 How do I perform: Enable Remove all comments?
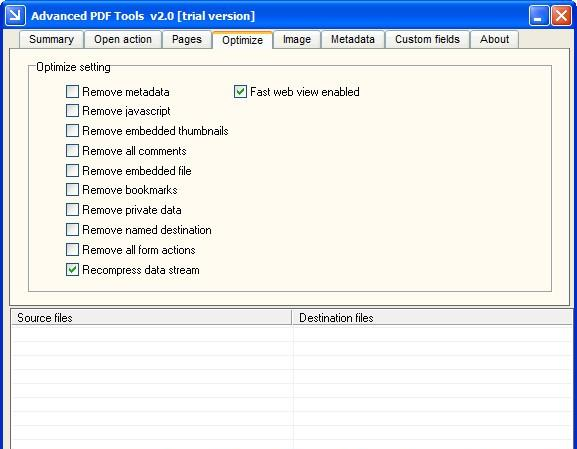pyautogui.click(x=72, y=151)
